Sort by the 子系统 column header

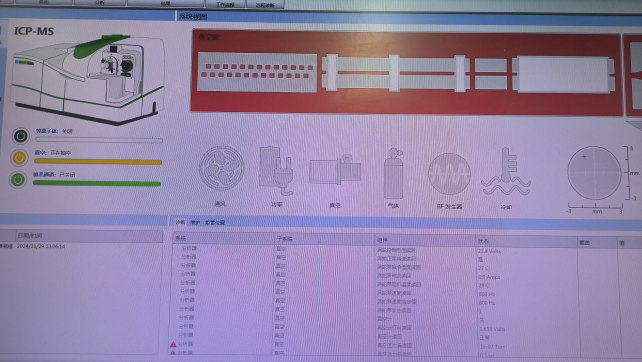[x=324, y=239]
